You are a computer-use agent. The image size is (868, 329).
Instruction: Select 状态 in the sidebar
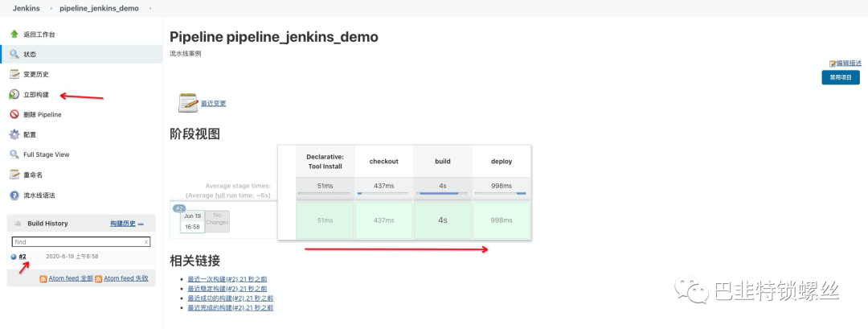pos(30,54)
